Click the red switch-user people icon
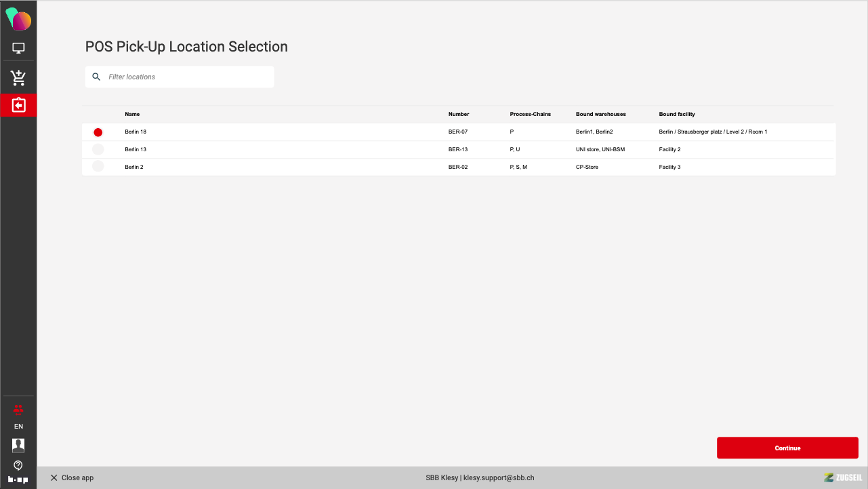 pyautogui.click(x=18, y=409)
